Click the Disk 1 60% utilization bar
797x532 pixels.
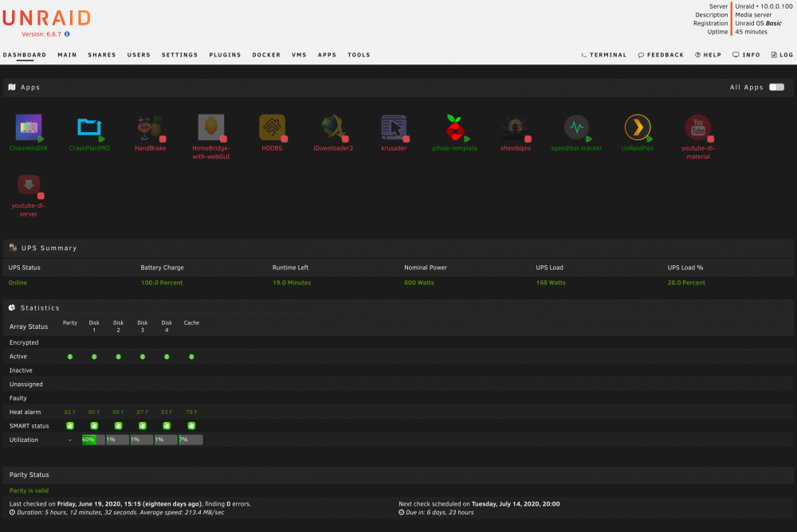pos(93,440)
